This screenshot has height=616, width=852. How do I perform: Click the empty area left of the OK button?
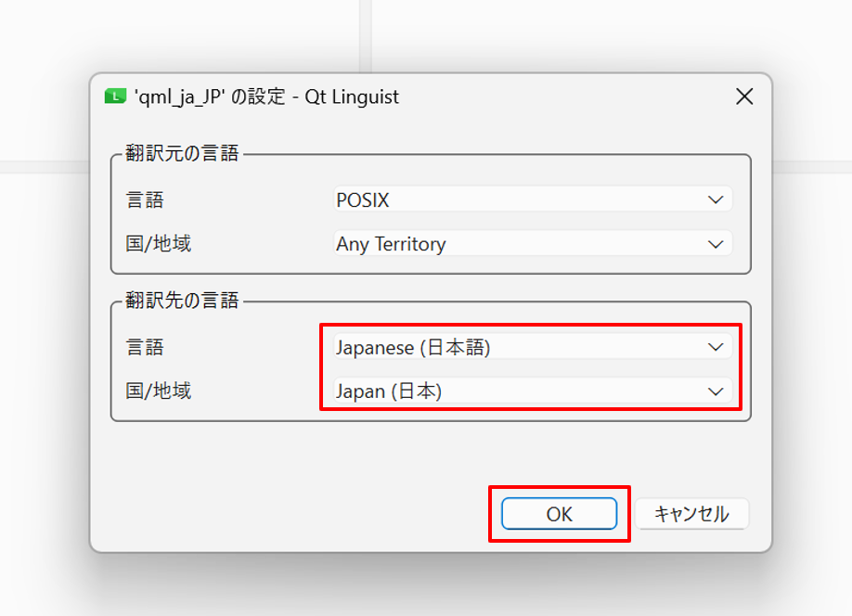click(x=297, y=513)
